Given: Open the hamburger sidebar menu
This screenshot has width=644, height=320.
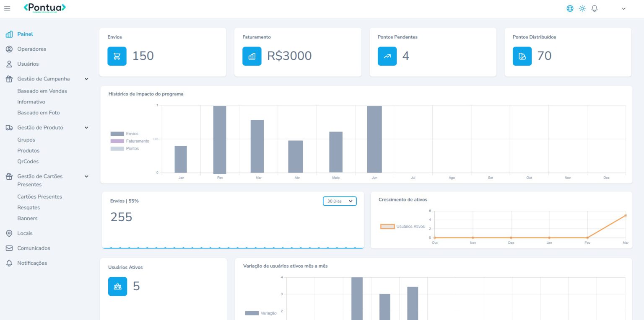Looking at the screenshot, I should (7, 8).
